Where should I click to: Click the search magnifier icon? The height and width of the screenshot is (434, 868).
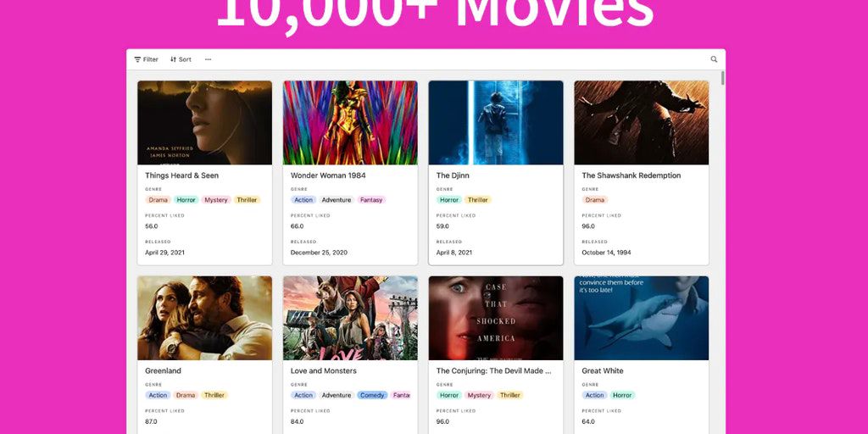pos(714,59)
